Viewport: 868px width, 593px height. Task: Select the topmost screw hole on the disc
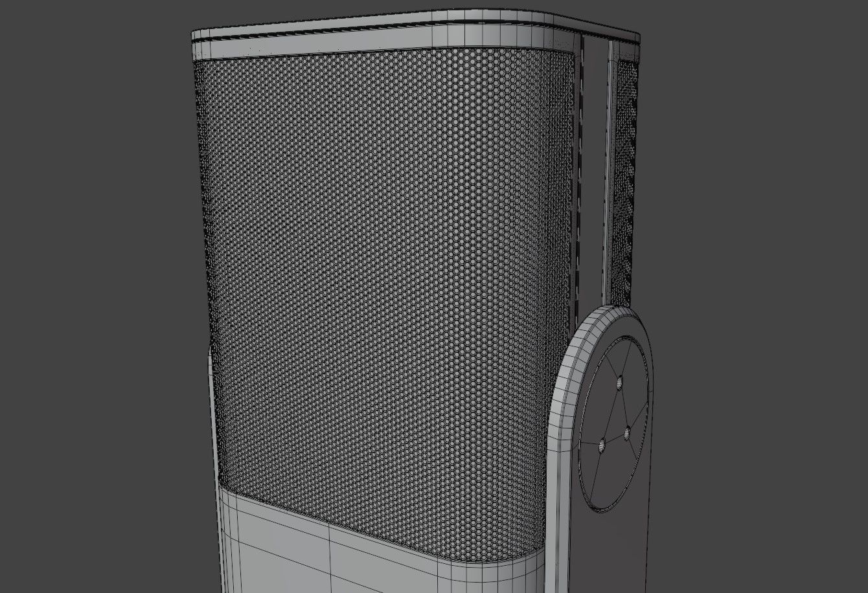(619, 382)
